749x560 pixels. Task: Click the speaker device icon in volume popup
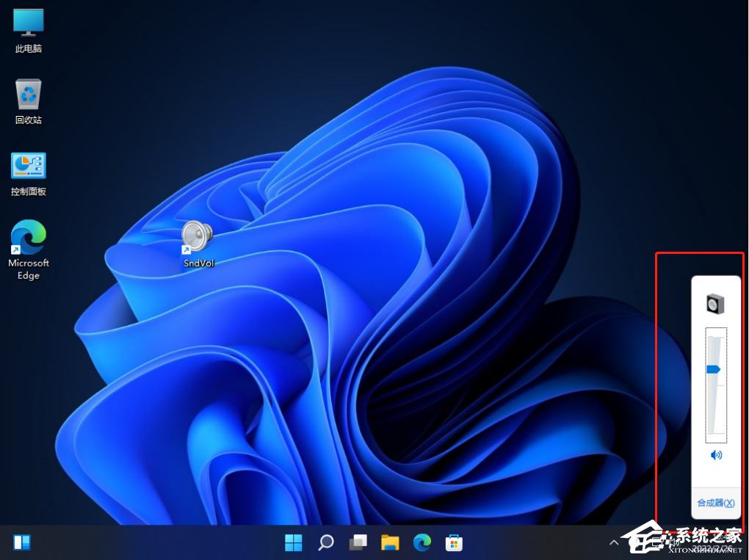715,303
